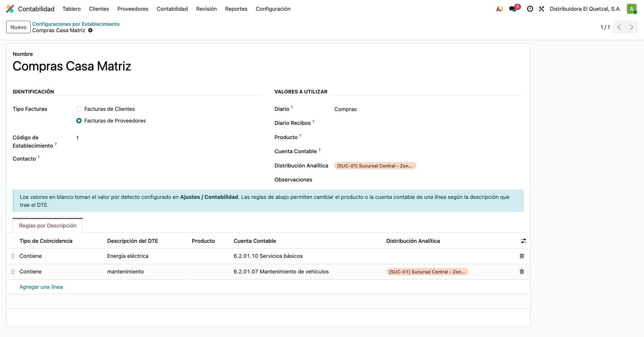The image size is (644, 337).
Task: Select Facturas de Proveedores radio option
Action: (x=79, y=121)
